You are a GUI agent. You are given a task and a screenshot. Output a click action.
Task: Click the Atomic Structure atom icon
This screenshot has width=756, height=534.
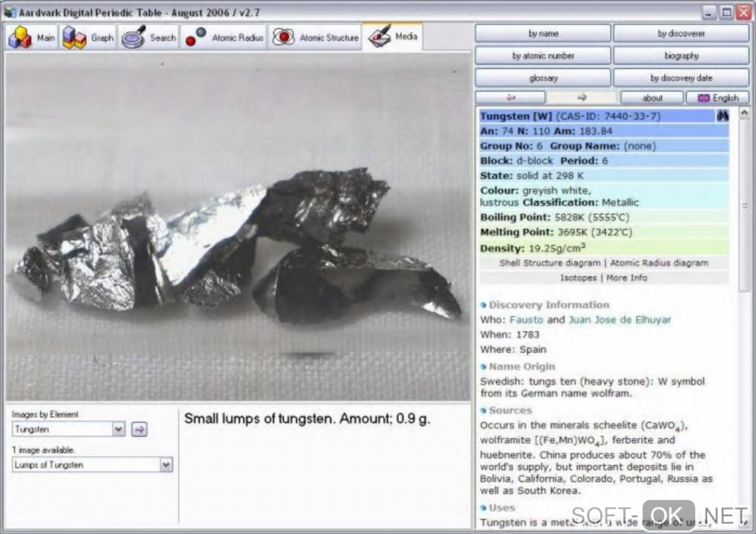click(x=283, y=37)
